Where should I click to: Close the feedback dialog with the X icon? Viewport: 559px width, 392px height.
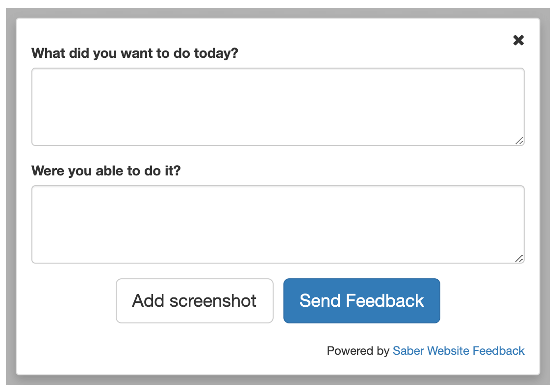[518, 40]
